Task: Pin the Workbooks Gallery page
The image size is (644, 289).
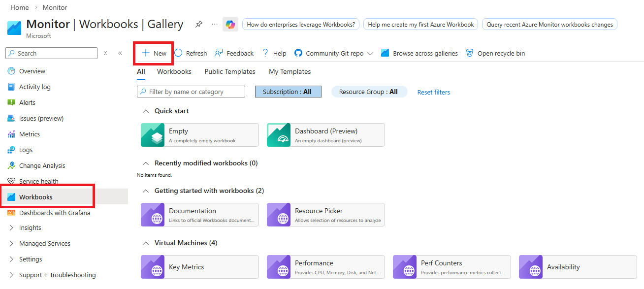Action: [x=199, y=24]
